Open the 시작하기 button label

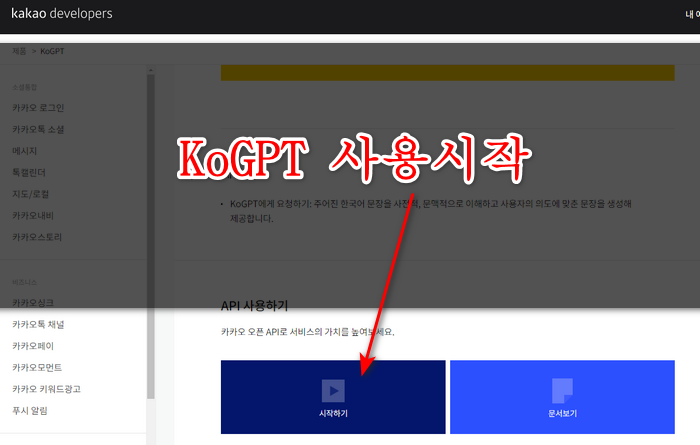333,413
